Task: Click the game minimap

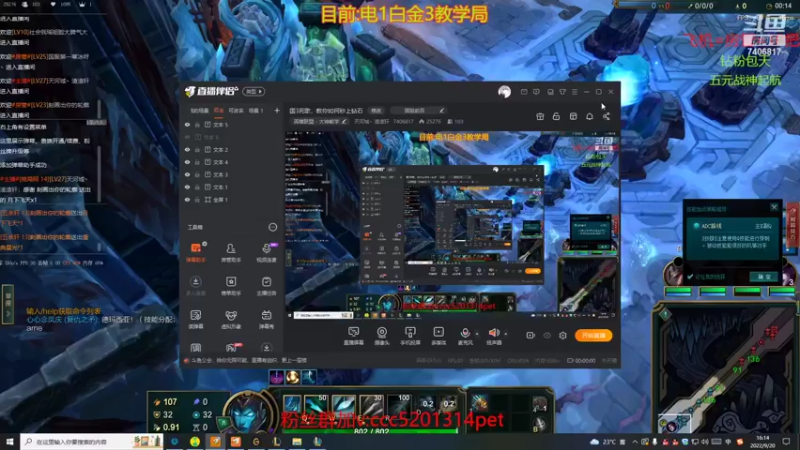Action: (725, 369)
